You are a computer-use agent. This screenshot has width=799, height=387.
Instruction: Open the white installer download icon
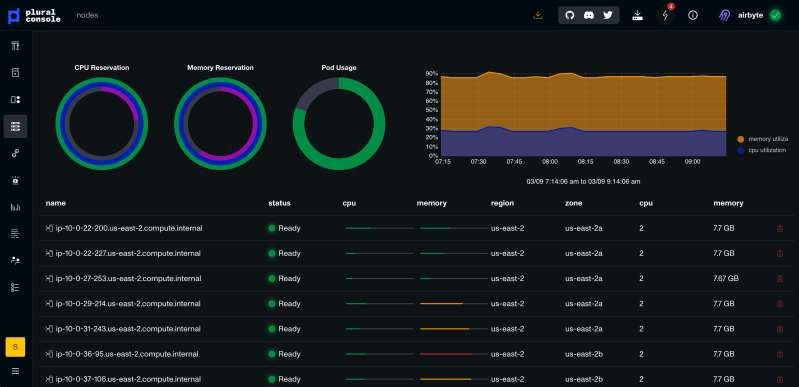[x=637, y=15]
